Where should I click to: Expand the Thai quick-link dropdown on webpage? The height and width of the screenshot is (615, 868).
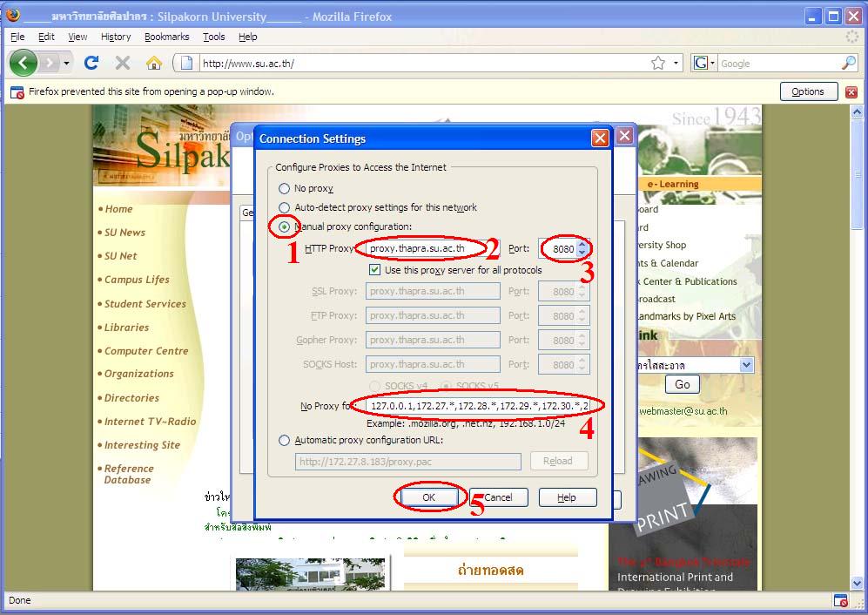[x=746, y=365]
